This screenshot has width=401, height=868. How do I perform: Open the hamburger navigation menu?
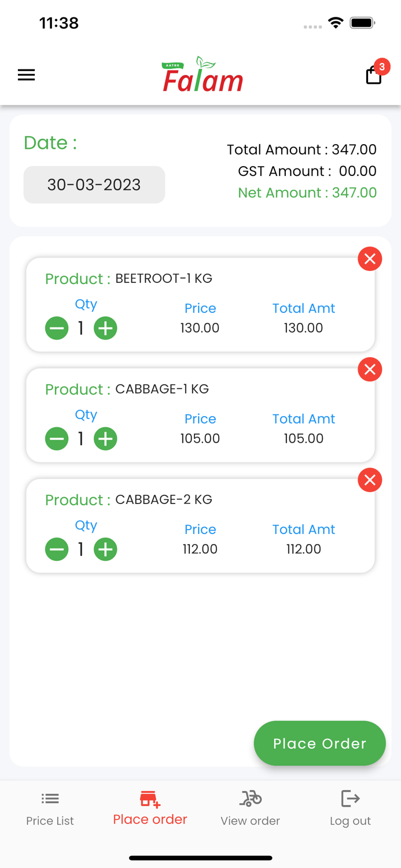(26, 75)
